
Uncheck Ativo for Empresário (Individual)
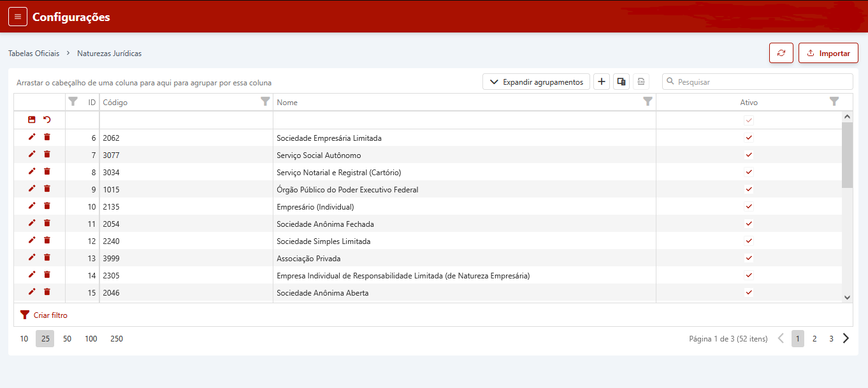click(749, 206)
